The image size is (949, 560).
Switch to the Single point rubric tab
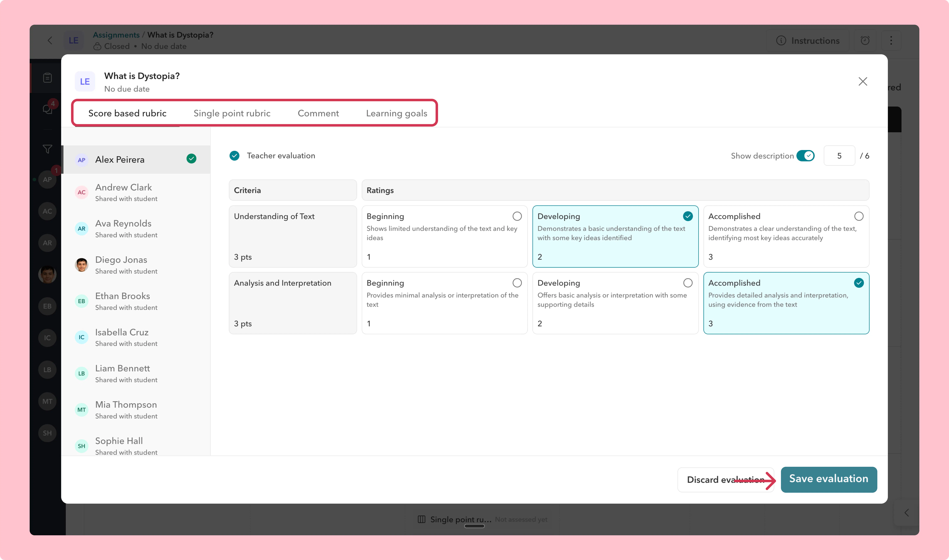(x=232, y=113)
